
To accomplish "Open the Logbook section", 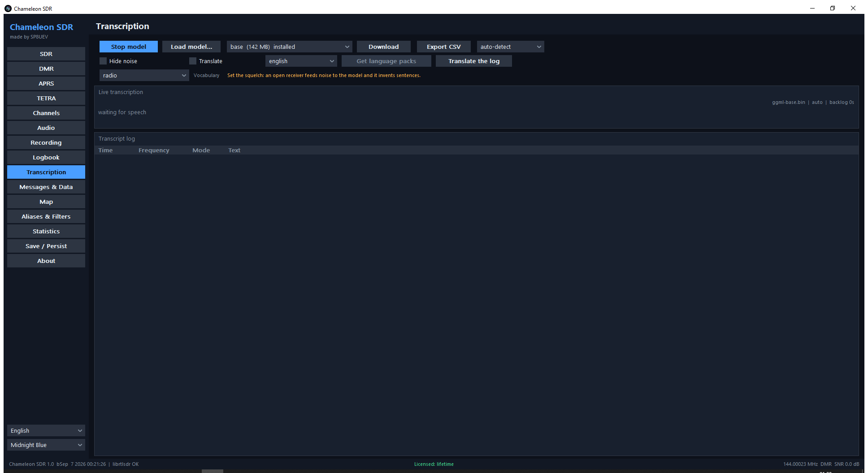I will click(46, 157).
